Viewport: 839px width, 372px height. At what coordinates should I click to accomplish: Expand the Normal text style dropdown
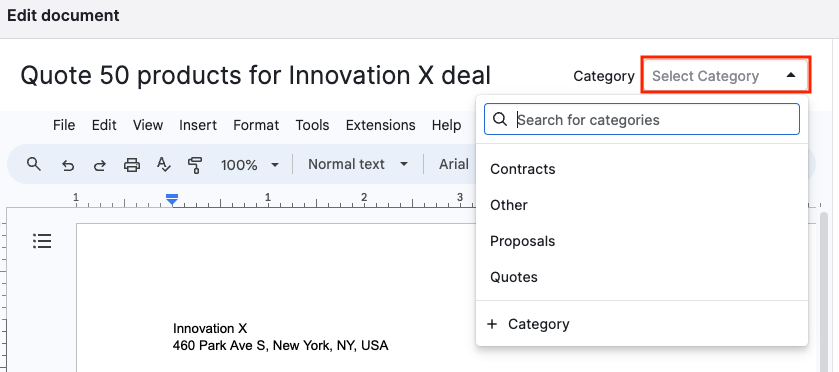(358, 164)
